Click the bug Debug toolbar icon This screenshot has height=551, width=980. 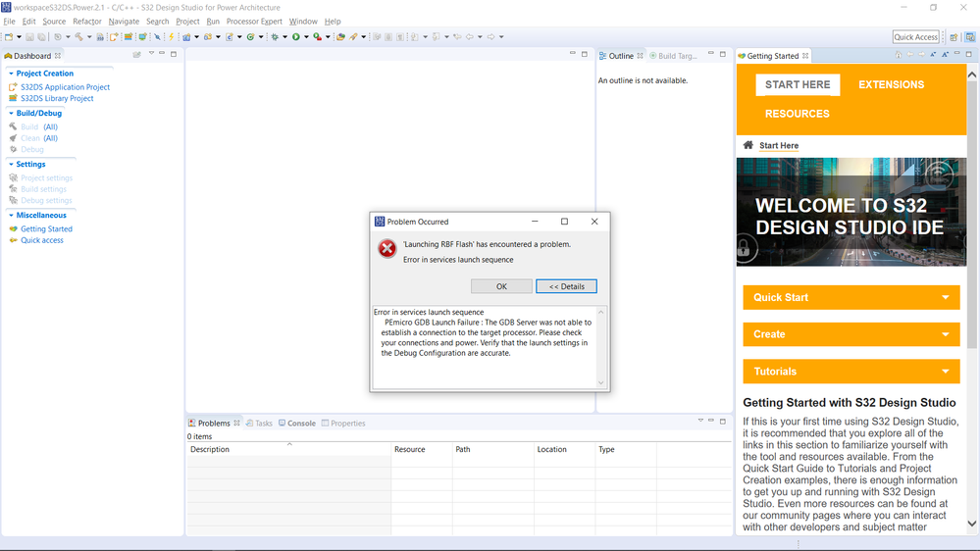click(x=275, y=37)
